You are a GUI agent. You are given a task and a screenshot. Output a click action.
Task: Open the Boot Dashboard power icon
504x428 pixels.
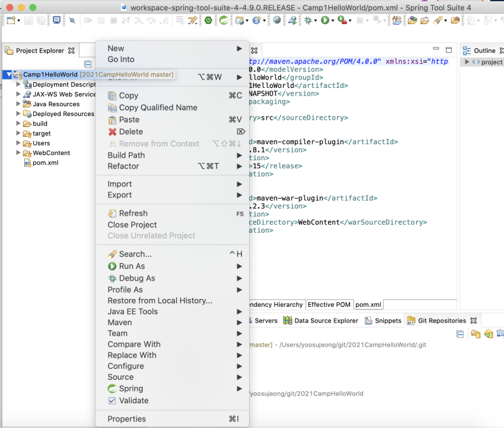click(x=208, y=21)
